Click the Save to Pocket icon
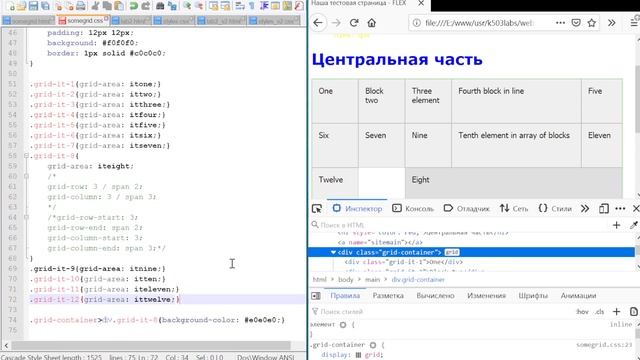 pos(576,23)
